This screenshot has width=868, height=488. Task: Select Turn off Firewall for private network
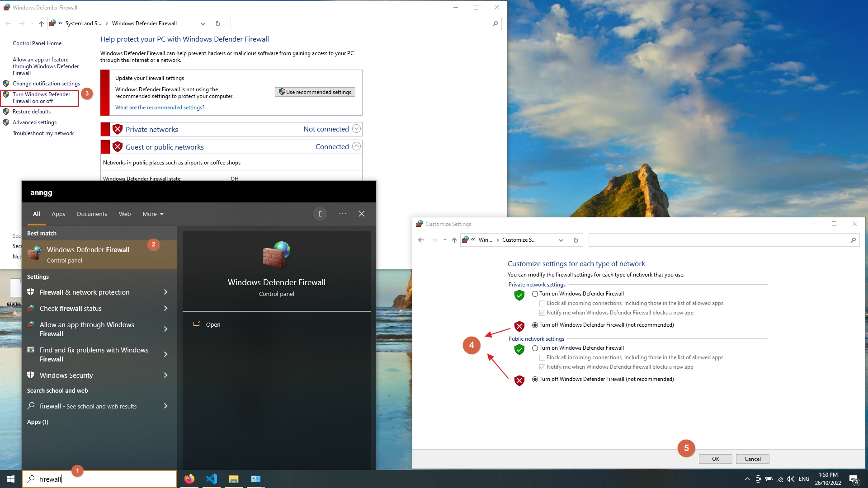[x=535, y=325]
